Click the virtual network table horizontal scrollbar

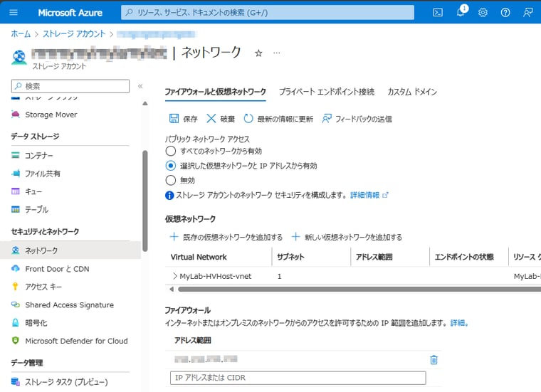pyautogui.click(x=359, y=290)
